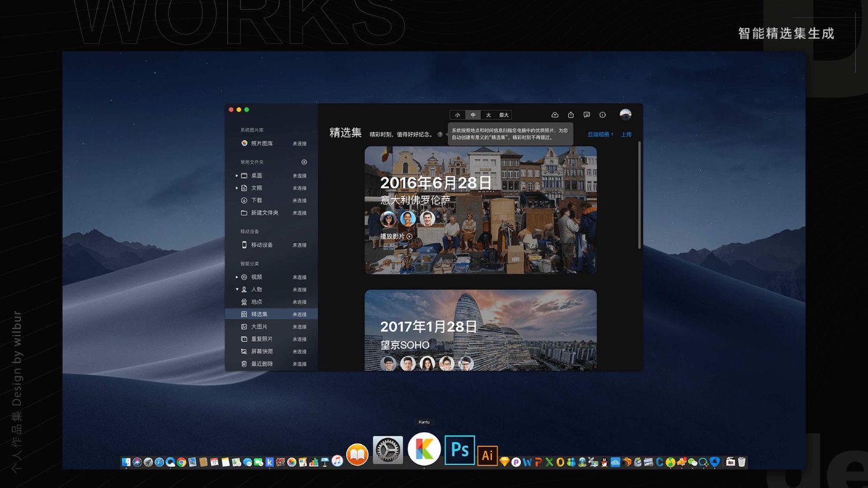
Task: Launch Illustrator from the dock
Action: (487, 455)
